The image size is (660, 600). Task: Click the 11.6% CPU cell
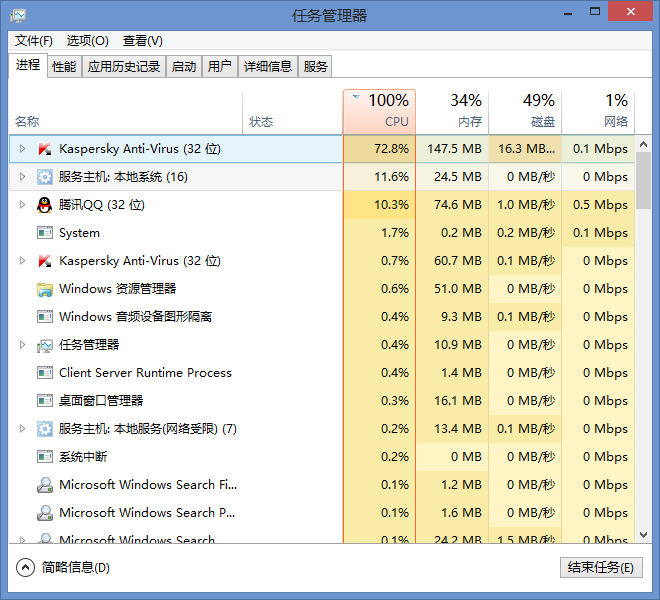point(380,177)
